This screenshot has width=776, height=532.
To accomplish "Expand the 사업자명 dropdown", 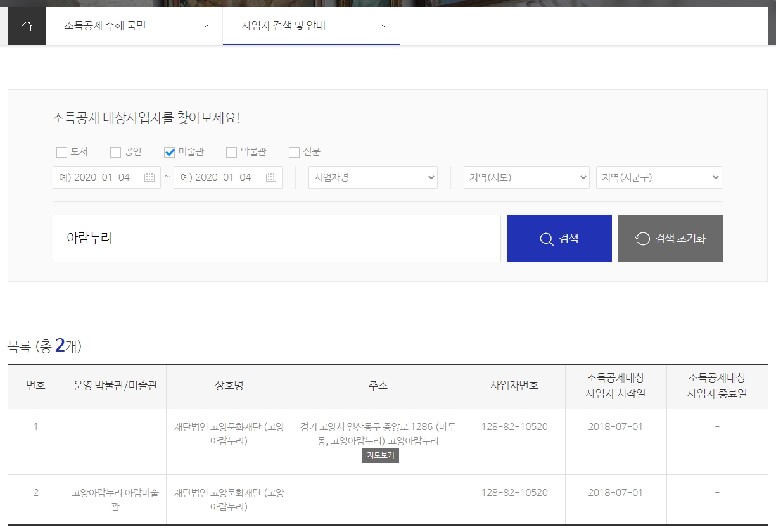I will point(373,177).
